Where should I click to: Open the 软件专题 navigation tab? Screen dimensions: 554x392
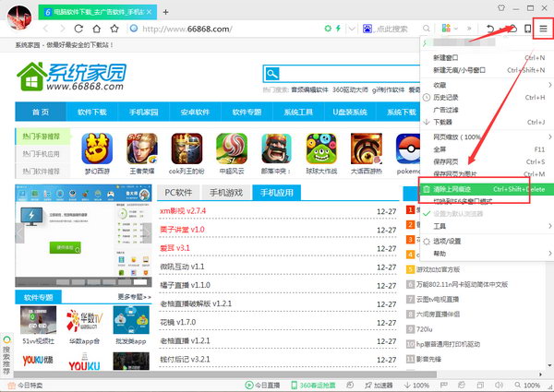click(x=247, y=112)
